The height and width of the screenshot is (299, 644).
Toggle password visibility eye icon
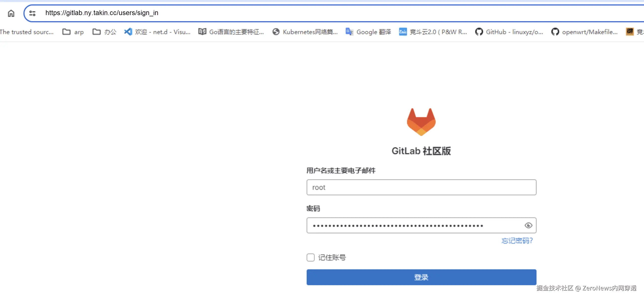(x=528, y=225)
